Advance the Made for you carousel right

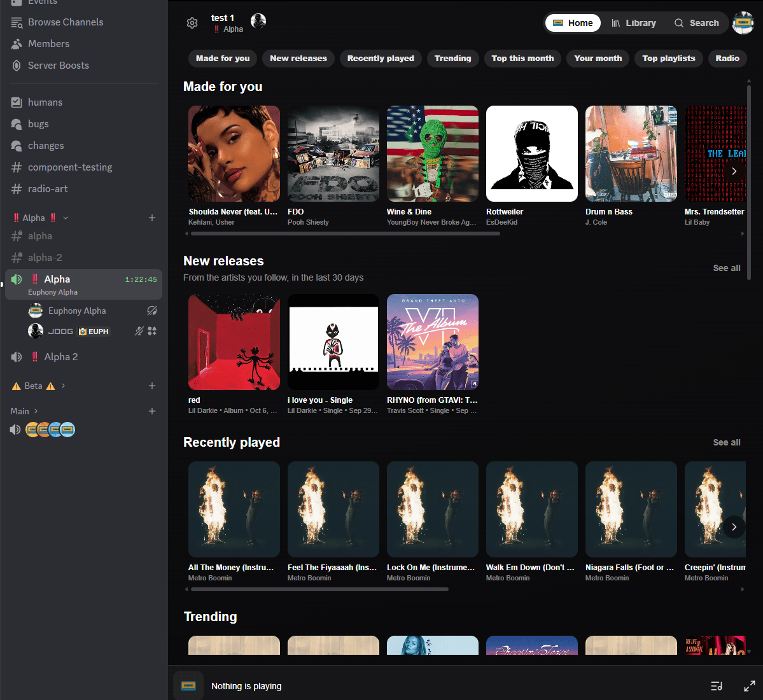[734, 171]
